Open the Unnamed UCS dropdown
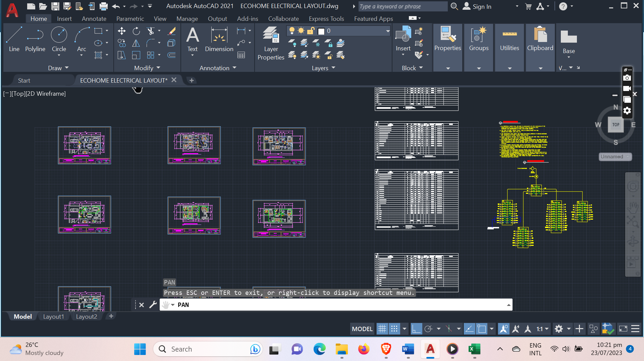This screenshot has height=361, width=644. (x=615, y=156)
